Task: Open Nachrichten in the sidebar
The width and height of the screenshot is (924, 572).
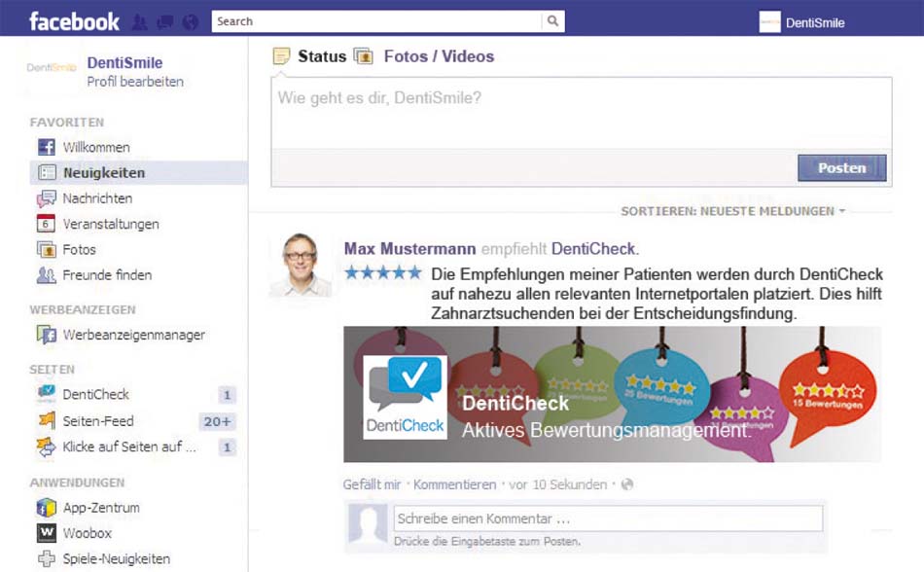Action: click(97, 198)
